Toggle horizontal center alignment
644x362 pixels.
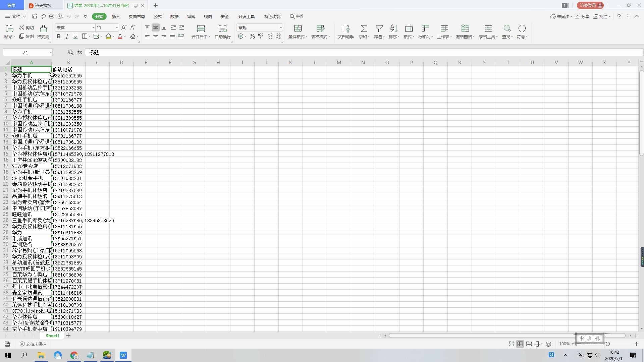click(x=156, y=37)
